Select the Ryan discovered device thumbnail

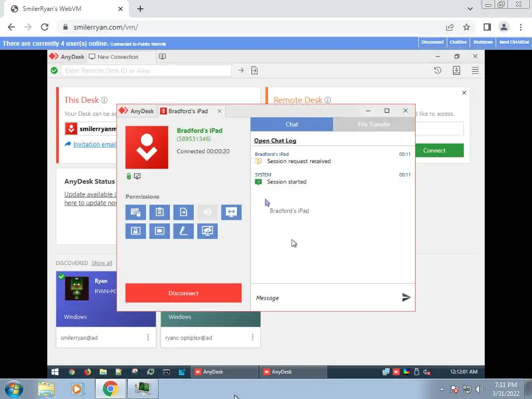[x=77, y=288]
